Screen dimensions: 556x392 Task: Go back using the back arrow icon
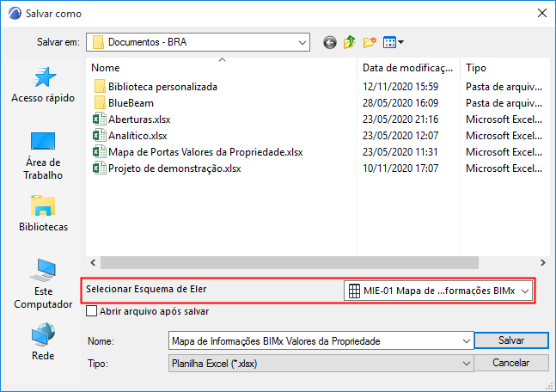click(330, 43)
